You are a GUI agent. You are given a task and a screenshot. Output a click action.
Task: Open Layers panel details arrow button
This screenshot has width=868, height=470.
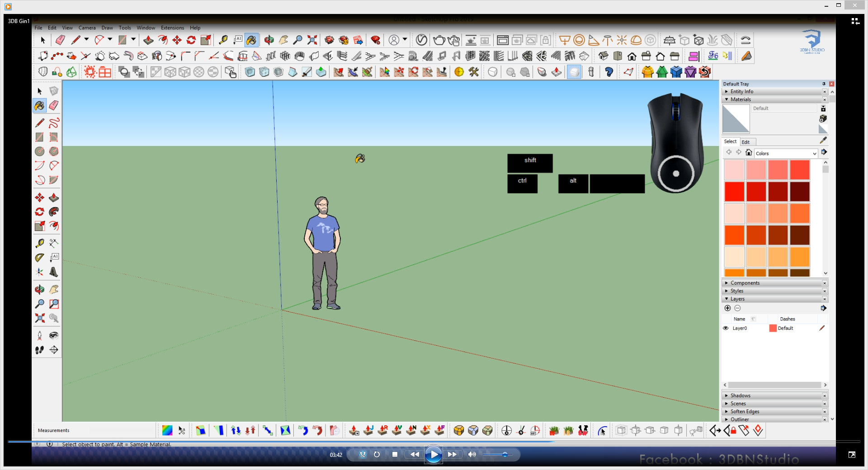tap(823, 308)
